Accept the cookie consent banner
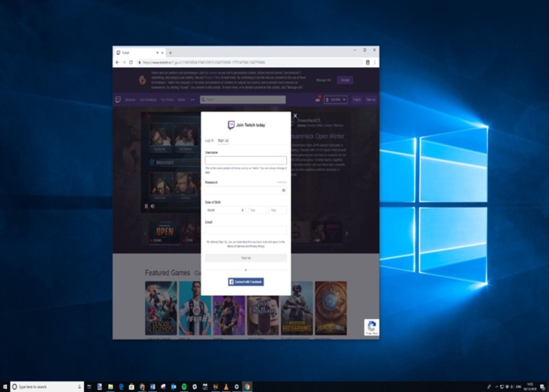Screen dimensions: 549x392 pos(345,80)
